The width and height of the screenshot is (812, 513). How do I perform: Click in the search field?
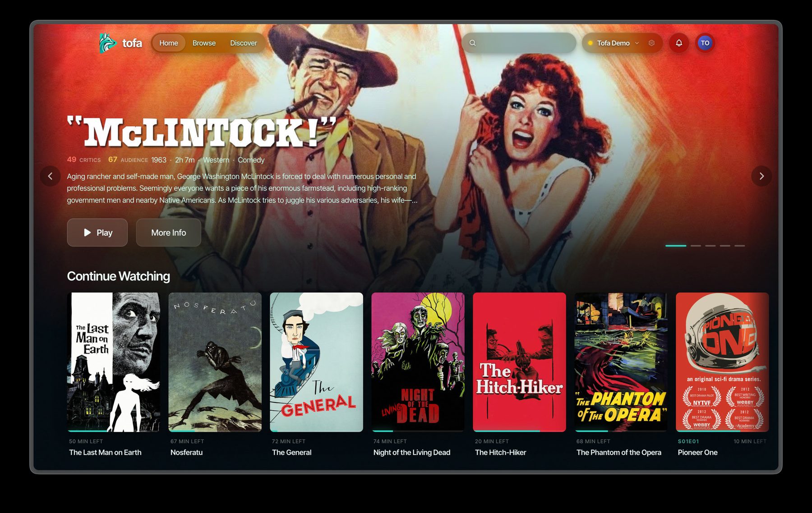tap(519, 43)
